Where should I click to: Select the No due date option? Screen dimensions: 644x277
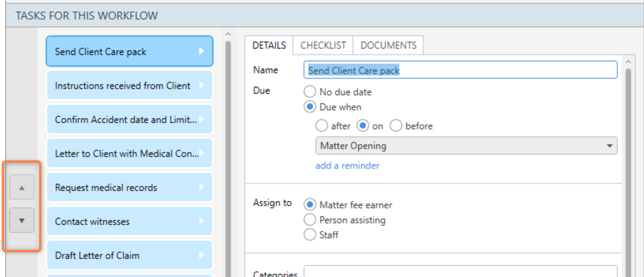(310, 92)
